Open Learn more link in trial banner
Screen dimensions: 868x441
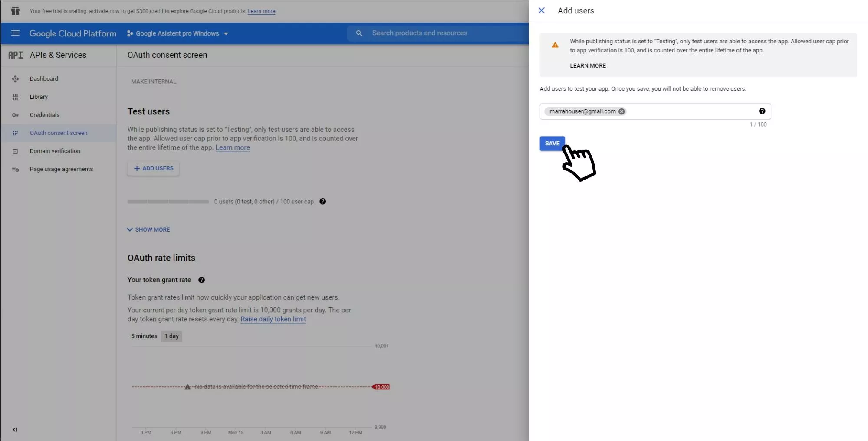pos(261,11)
